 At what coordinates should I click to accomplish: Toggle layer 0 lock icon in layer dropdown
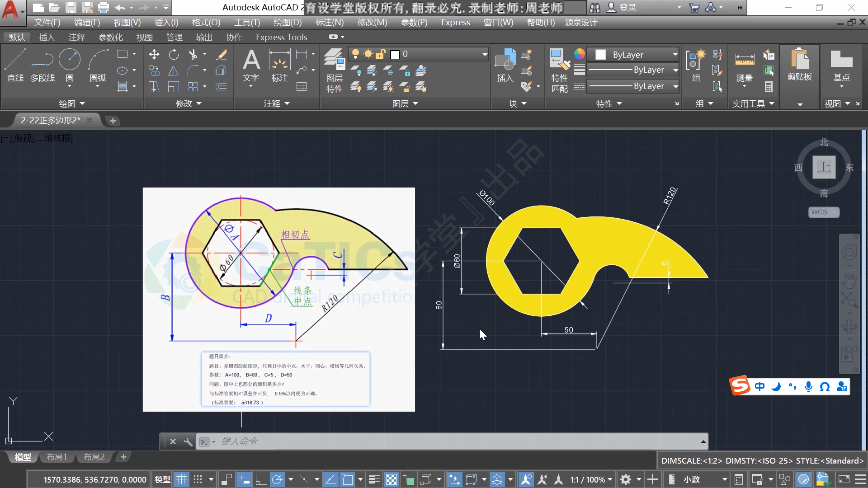pyautogui.click(x=381, y=54)
